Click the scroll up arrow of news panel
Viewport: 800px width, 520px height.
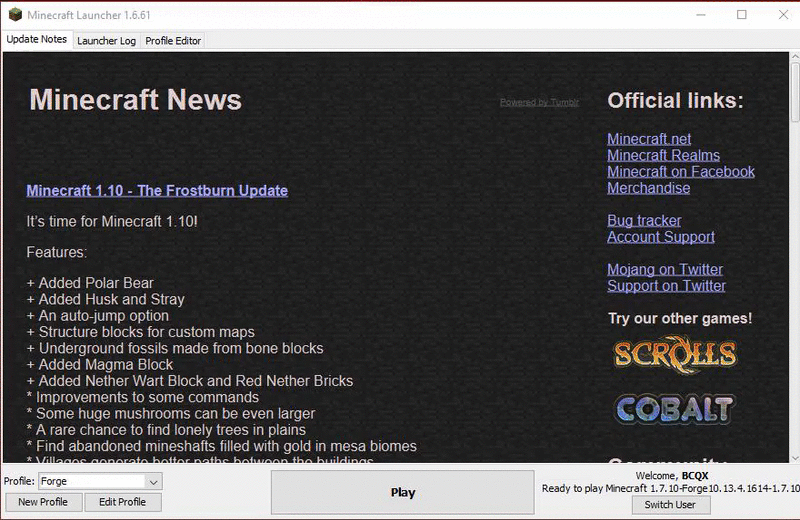795,57
